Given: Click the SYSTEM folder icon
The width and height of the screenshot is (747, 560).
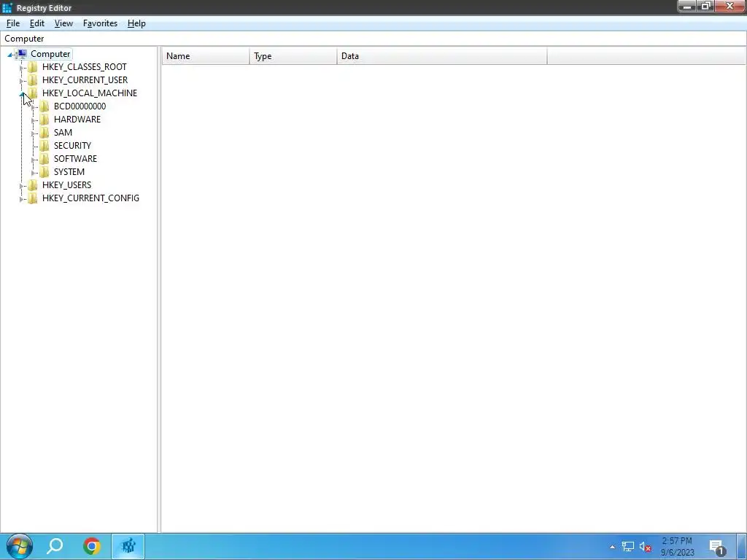Looking at the screenshot, I should click(44, 172).
